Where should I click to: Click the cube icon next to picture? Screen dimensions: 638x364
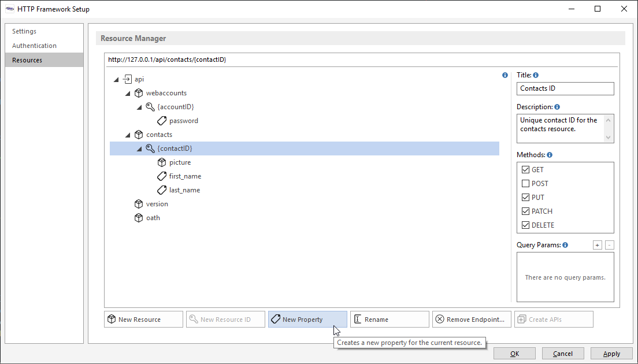click(x=162, y=162)
